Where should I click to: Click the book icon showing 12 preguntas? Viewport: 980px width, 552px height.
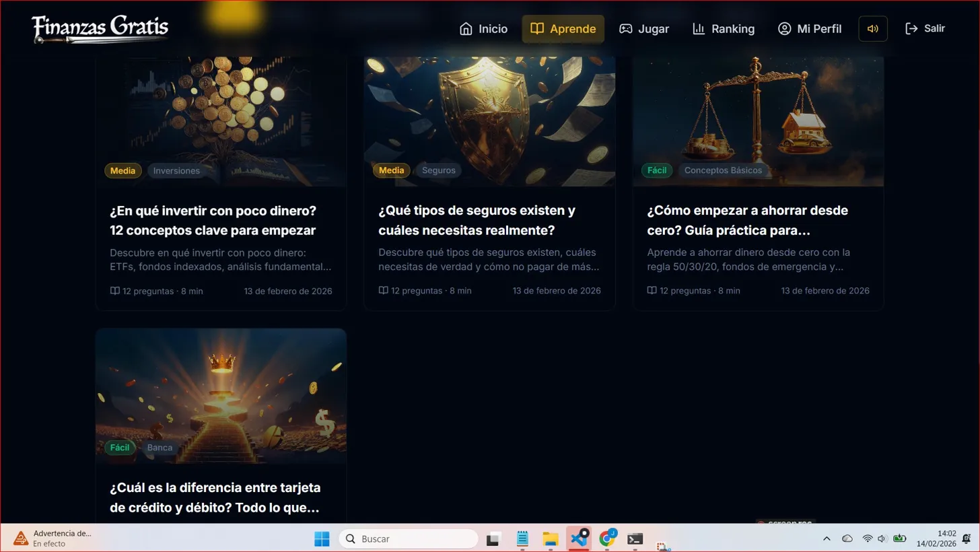114,291
